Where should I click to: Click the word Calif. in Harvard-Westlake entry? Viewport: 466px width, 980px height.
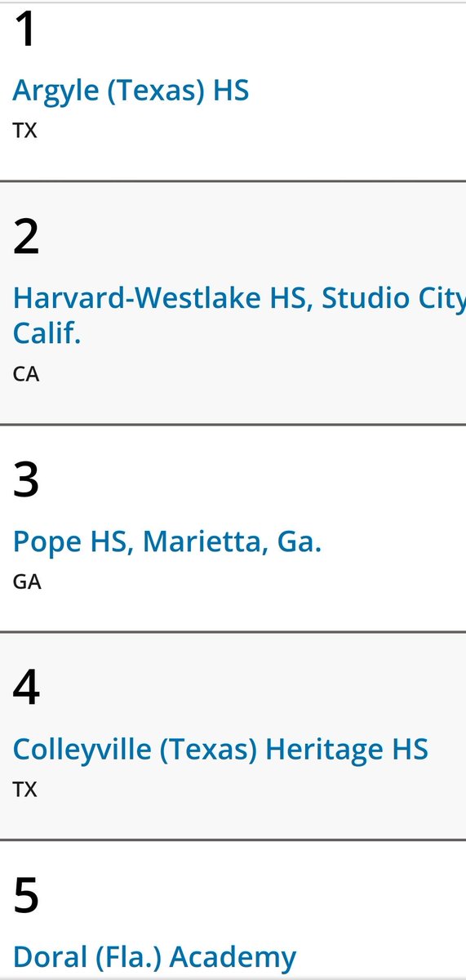tap(47, 333)
